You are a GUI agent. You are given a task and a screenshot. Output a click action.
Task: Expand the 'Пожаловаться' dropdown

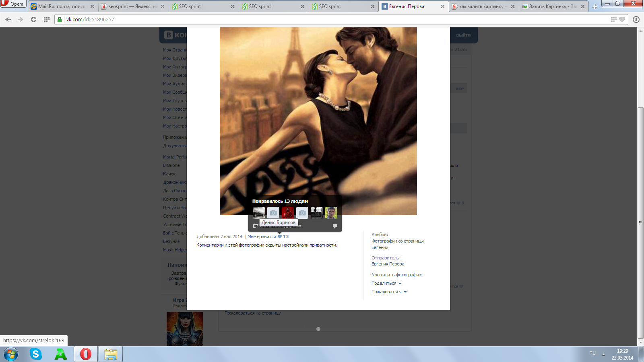389,292
